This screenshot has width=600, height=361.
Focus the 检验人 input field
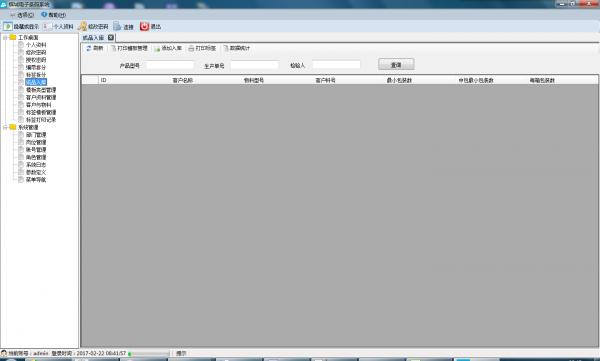point(336,65)
